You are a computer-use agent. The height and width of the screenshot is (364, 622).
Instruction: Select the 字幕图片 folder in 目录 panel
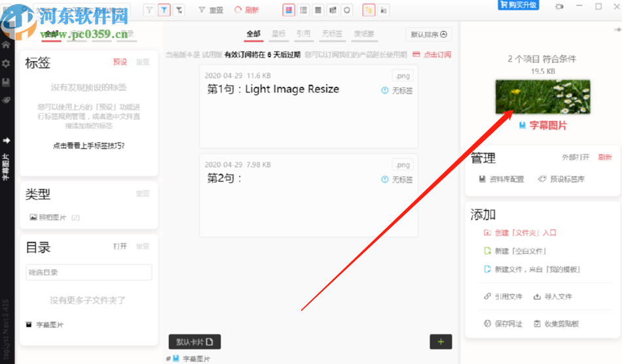(x=45, y=325)
